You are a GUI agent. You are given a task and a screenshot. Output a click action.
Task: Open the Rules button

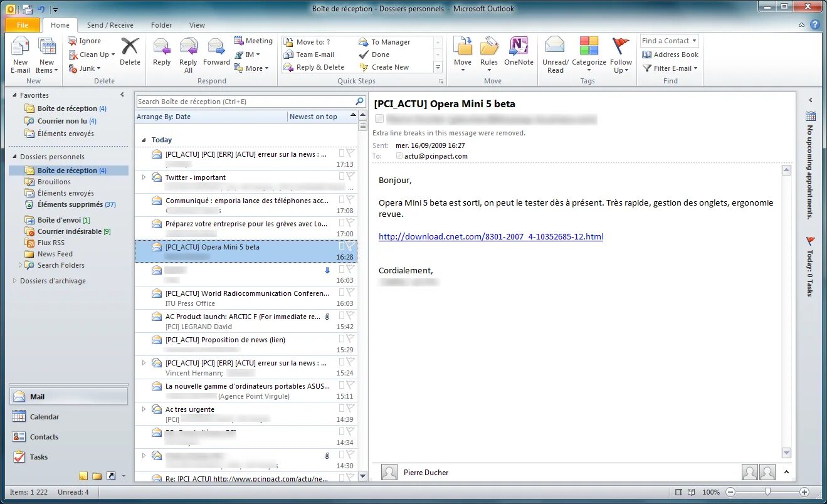pos(489,55)
